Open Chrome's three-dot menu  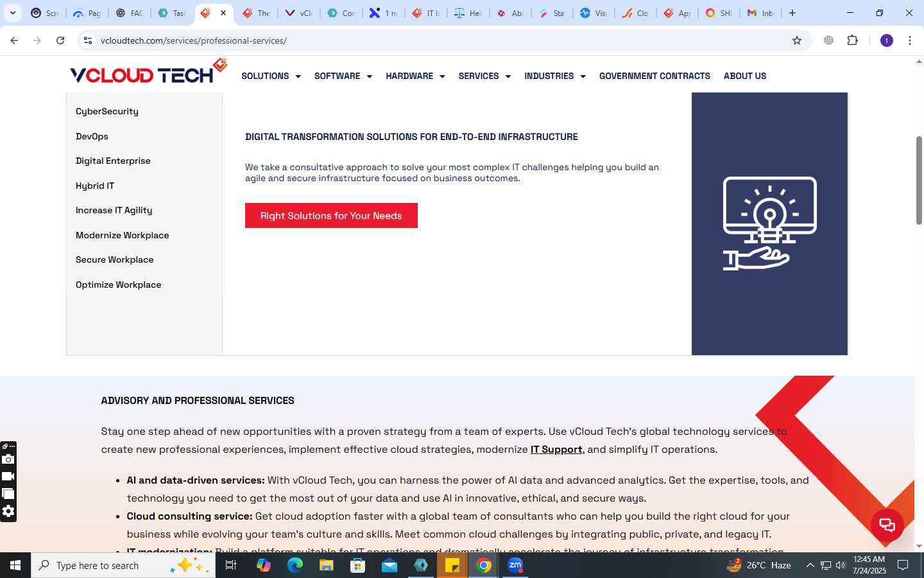tap(910, 40)
